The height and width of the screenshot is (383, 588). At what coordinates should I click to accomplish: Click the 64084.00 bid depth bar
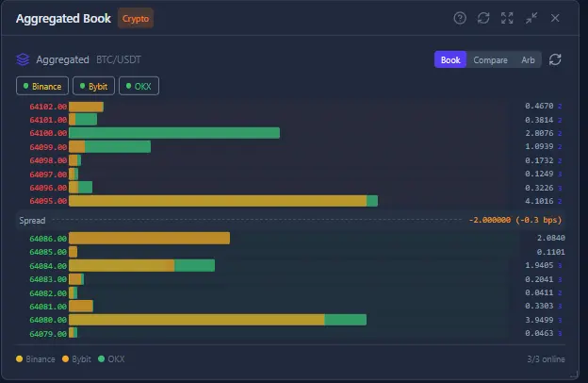click(141, 265)
